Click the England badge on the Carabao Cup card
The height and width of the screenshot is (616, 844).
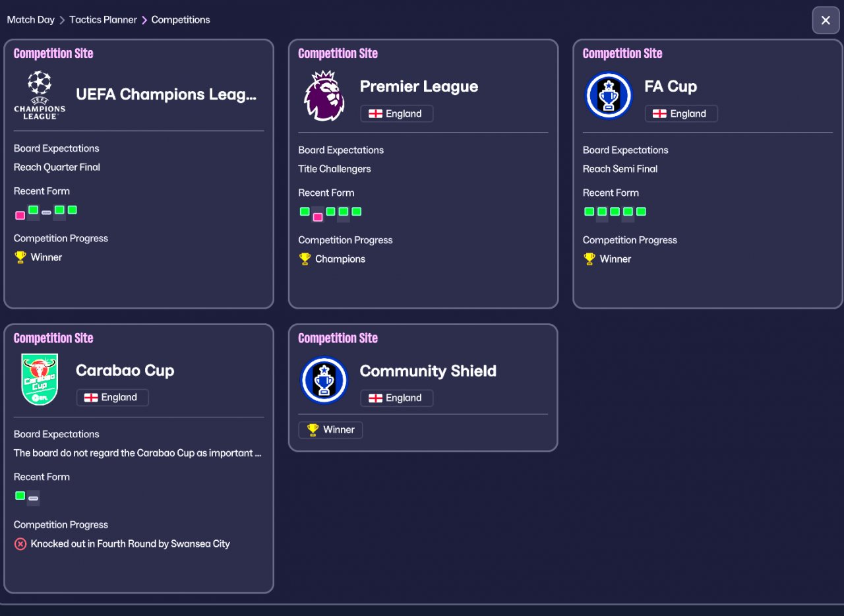point(113,398)
